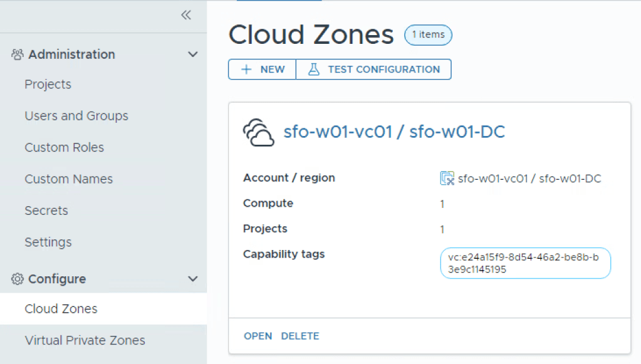Collapse the Administration section chevron
The width and height of the screenshot is (641, 364).
point(193,55)
